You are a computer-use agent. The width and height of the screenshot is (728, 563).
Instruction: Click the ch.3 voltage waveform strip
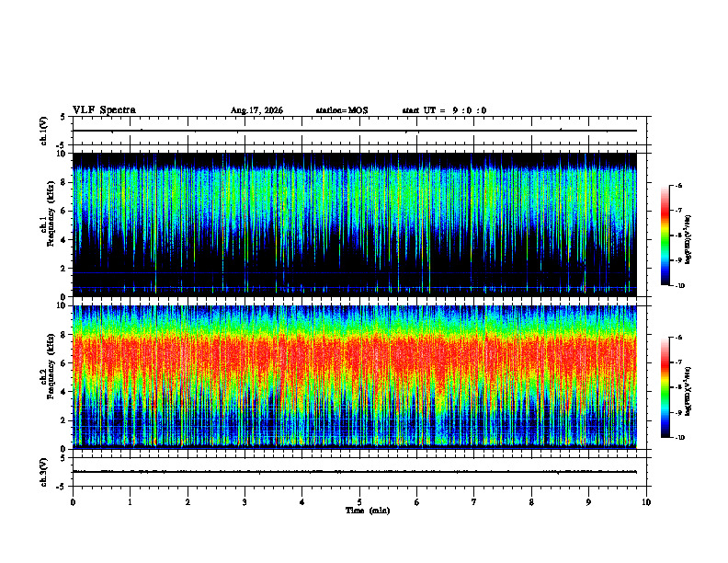coord(359,472)
